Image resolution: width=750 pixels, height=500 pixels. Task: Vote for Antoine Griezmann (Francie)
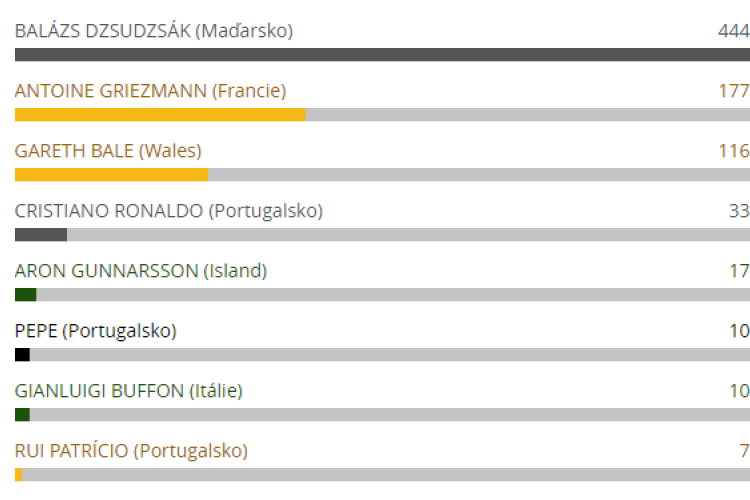(150, 91)
